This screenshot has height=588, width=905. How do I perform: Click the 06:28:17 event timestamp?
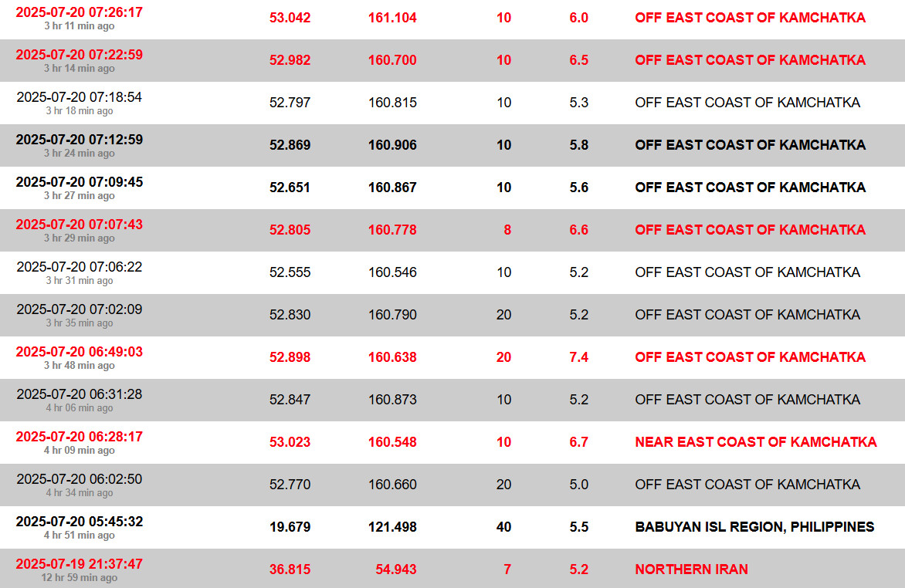pos(79,438)
